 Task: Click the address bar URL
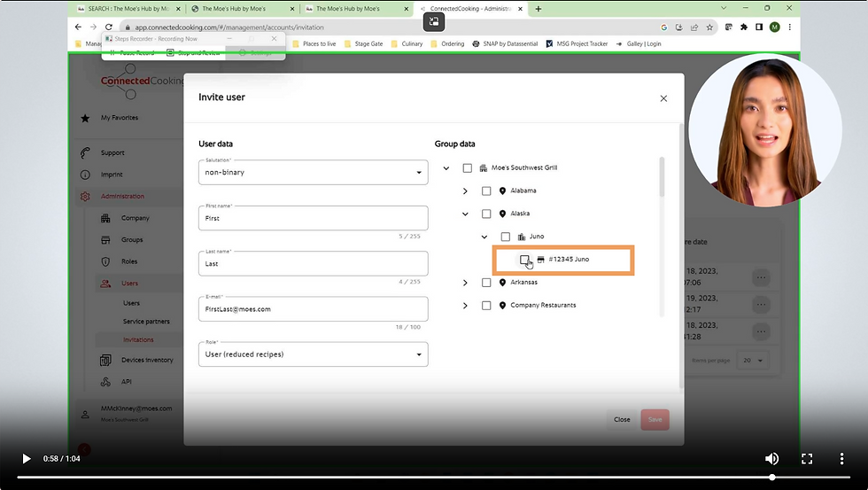[229, 27]
